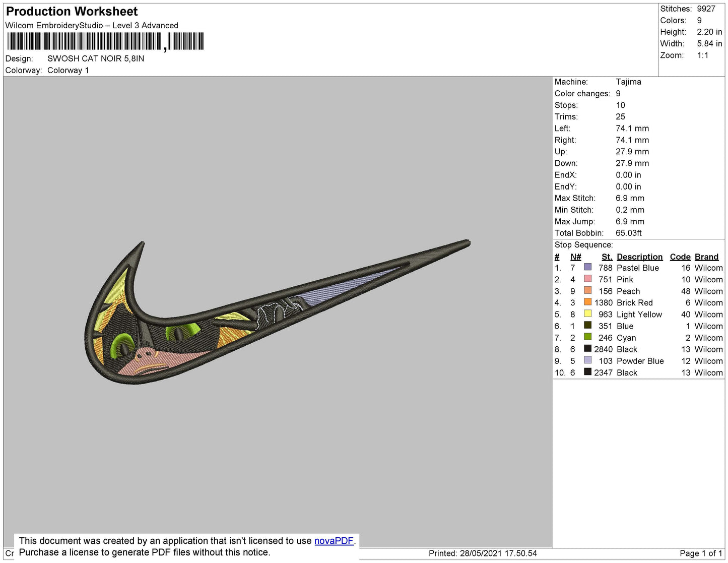Image resolution: width=728 pixels, height=563 pixels.
Task: Click the 'Powder Blue' description text
Action: point(640,361)
